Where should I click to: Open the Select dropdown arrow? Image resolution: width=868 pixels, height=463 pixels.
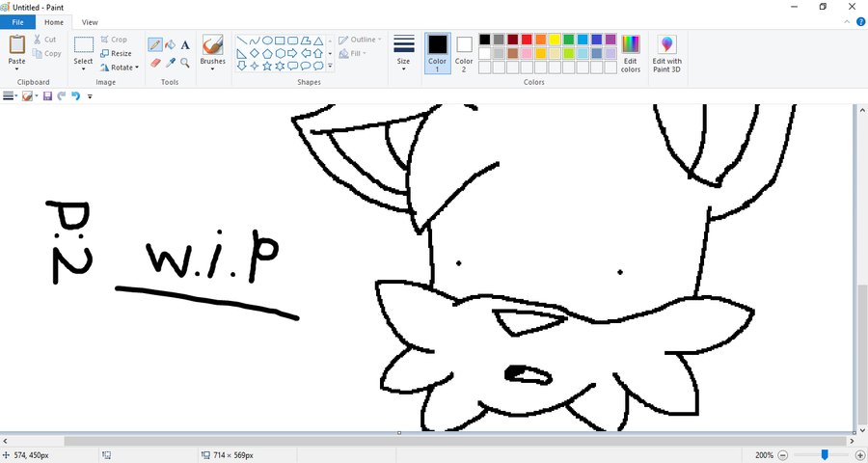click(84, 69)
